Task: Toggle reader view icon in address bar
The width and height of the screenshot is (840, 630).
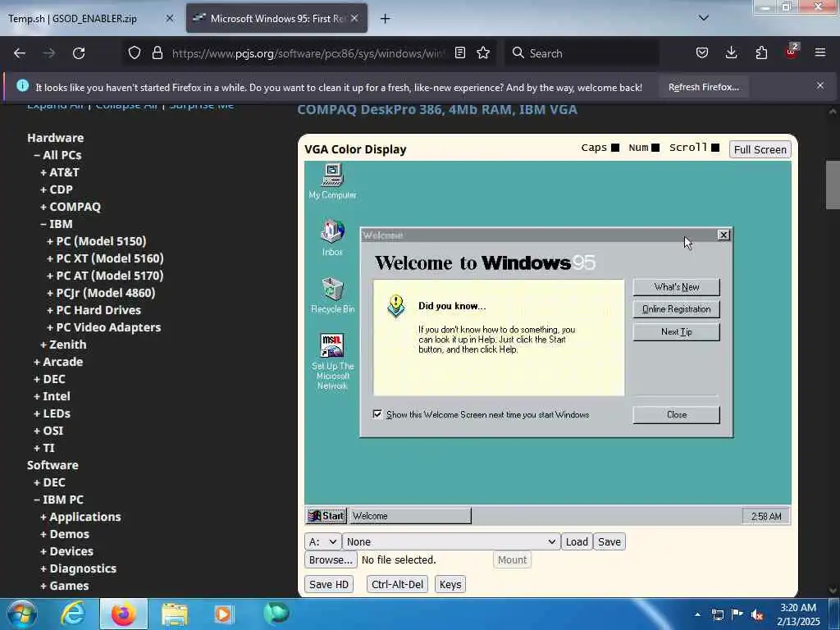Action: 459,52
